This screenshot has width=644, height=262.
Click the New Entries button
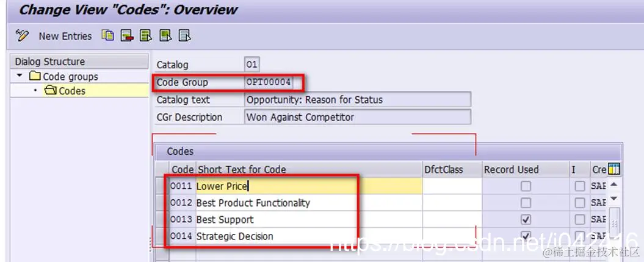tap(65, 36)
